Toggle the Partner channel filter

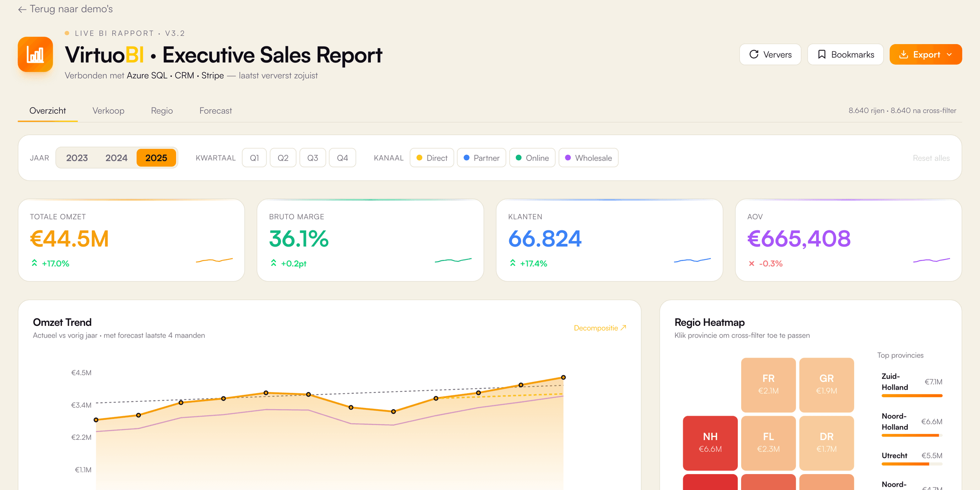coord(481,158)
